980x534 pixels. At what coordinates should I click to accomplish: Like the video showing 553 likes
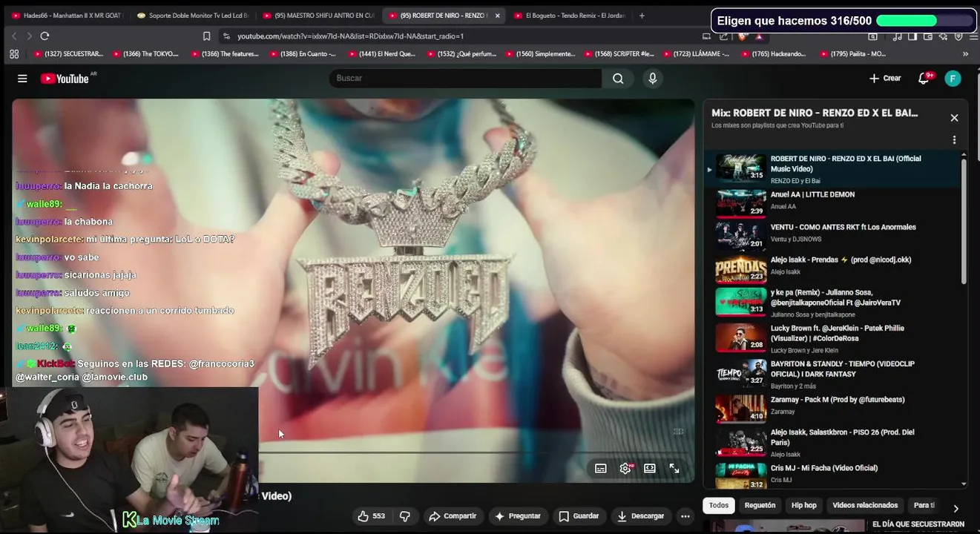(x=371, y=516)
